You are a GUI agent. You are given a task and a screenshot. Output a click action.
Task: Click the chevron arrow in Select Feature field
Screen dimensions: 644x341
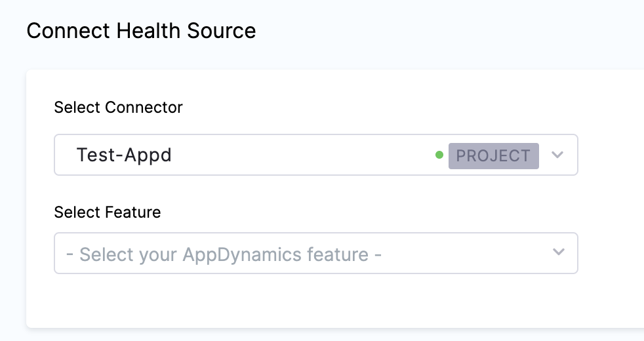click(558, 252)
